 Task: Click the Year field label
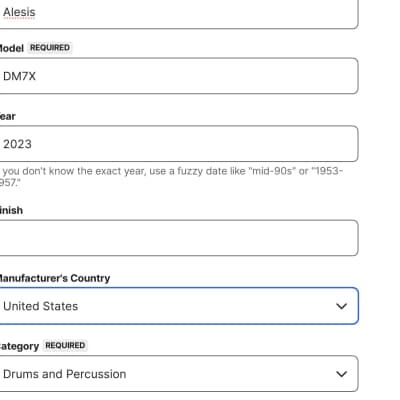point(8,116)
